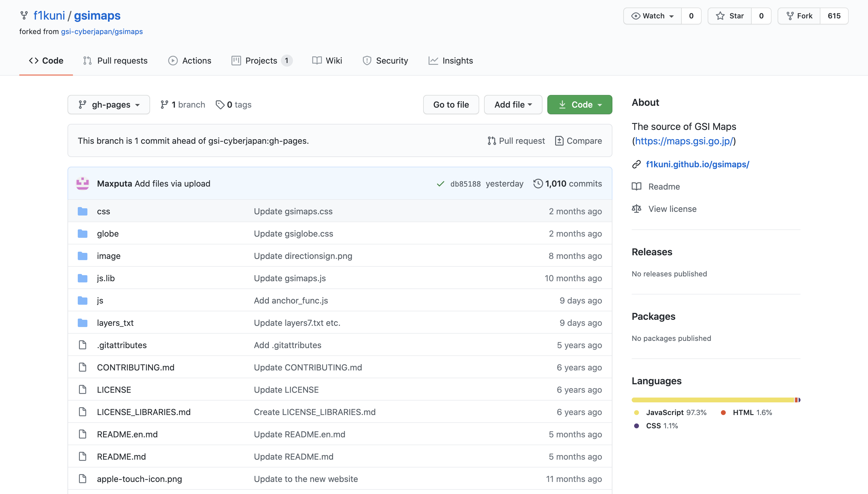Open the gh-pages branch selector dropdown

point(108,105)
